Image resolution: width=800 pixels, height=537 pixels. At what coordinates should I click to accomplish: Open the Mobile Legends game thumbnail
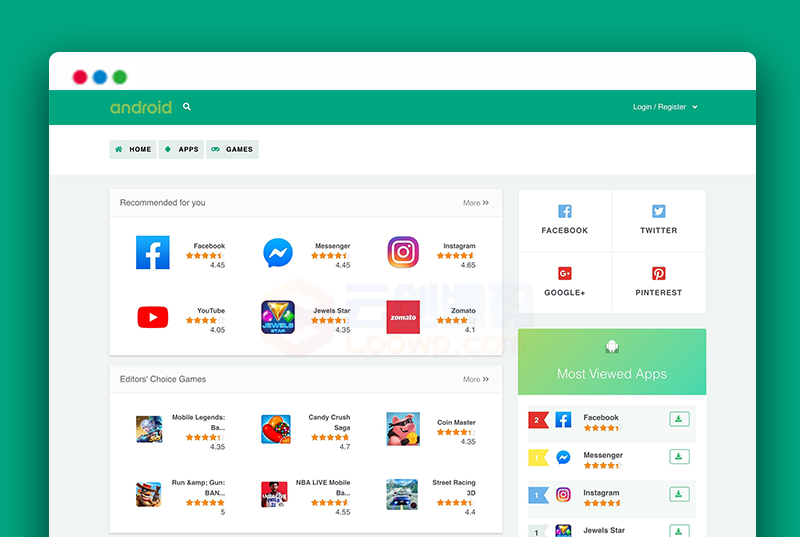pos(149,429)
